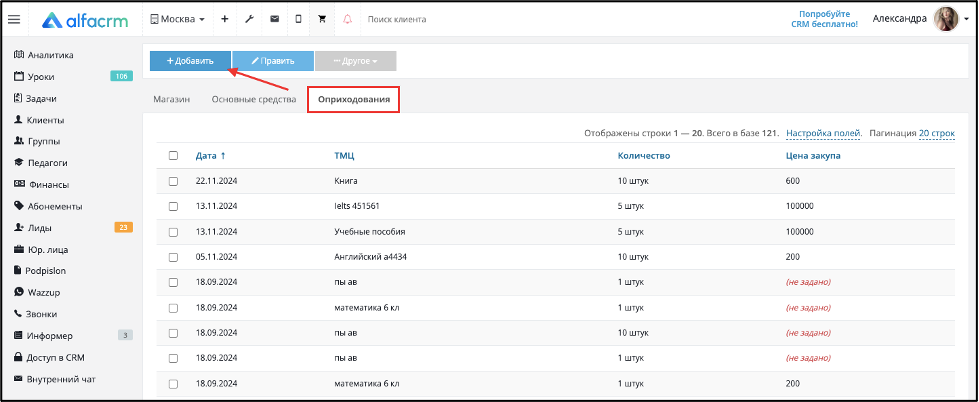The height and width of the screenshot is (402, 979).
Task: Open Звонки in the sidebar
Action: coord(36,314)
